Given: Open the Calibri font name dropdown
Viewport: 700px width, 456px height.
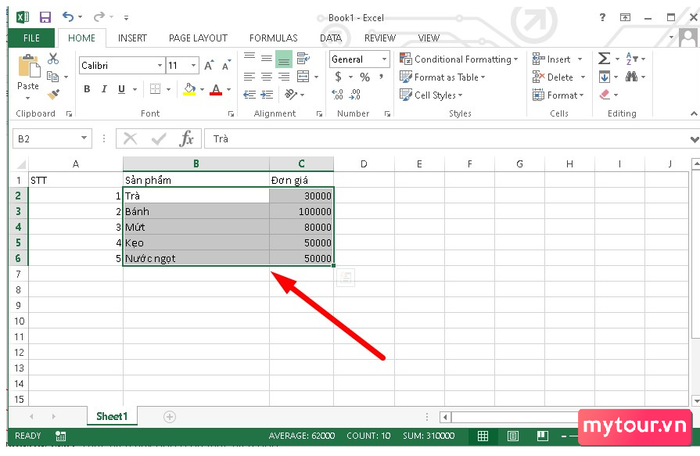Looking at the screenshot, I should (160, 65).
